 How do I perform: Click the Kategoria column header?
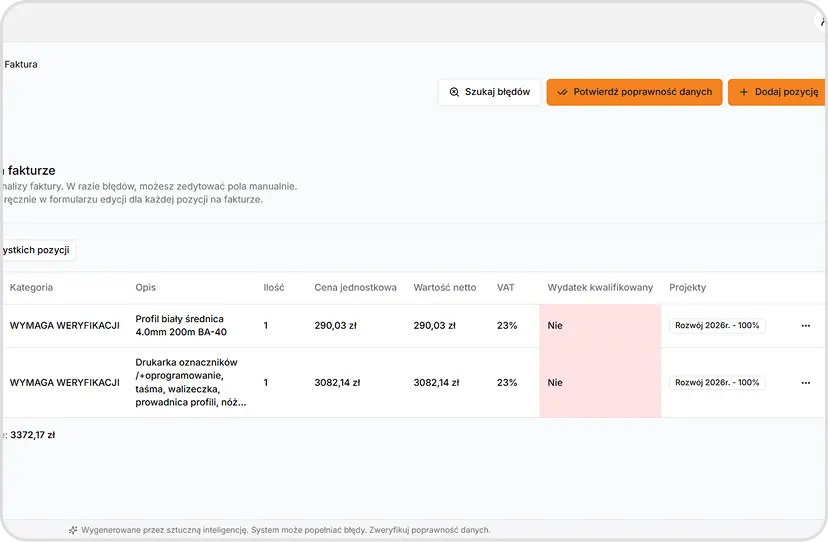coord(31,287)
